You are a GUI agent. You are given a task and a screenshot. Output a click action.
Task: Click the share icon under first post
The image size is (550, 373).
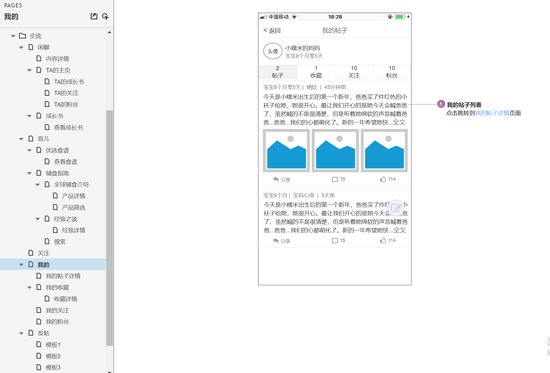tap(276, 179)
